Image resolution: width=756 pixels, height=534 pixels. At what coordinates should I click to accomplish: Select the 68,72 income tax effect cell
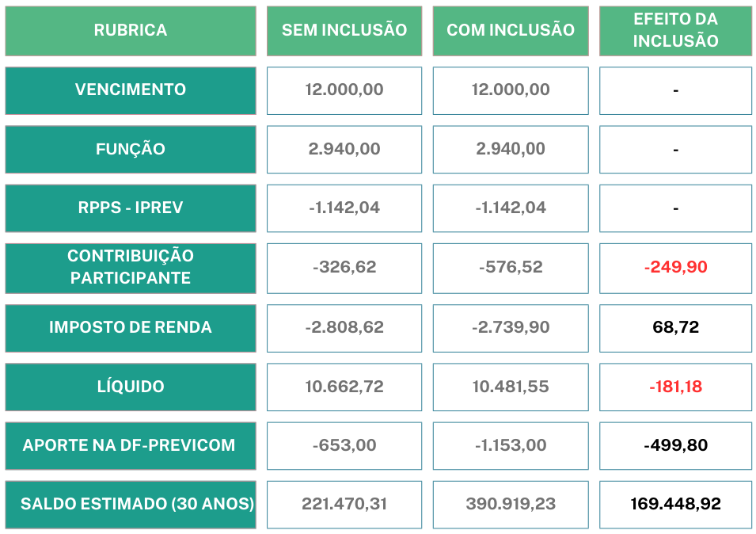675,327
